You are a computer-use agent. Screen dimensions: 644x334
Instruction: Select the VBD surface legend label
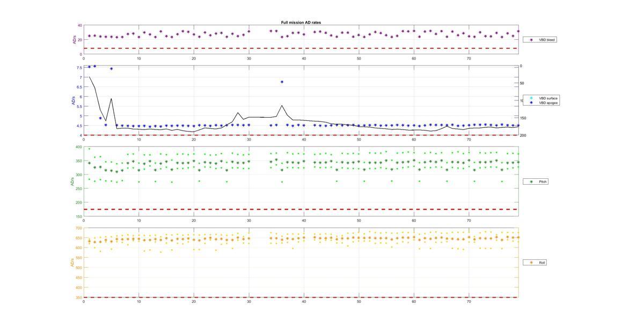click(548, 98)
